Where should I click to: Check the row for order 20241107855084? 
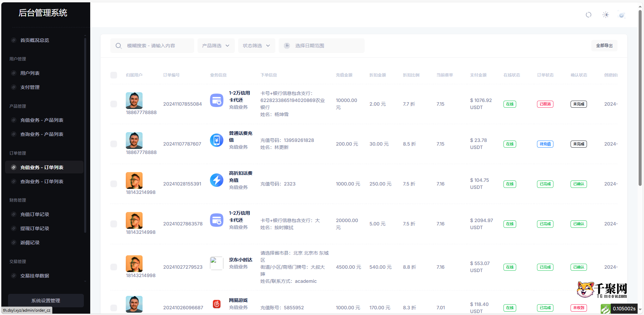click(114, 104)
